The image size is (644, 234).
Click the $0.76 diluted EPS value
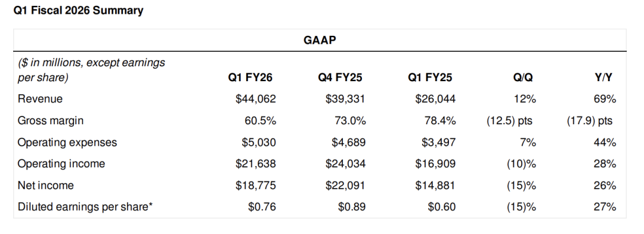coord(262,207)
